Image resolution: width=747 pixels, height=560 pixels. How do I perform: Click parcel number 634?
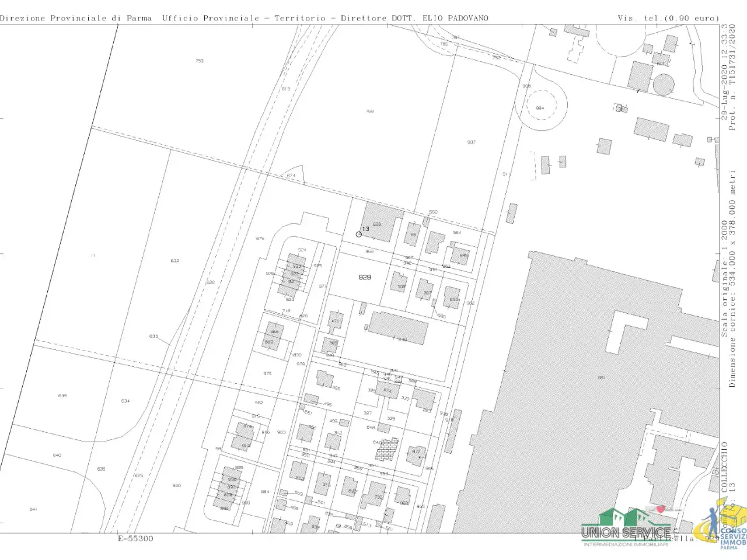(x=125, y=401)
